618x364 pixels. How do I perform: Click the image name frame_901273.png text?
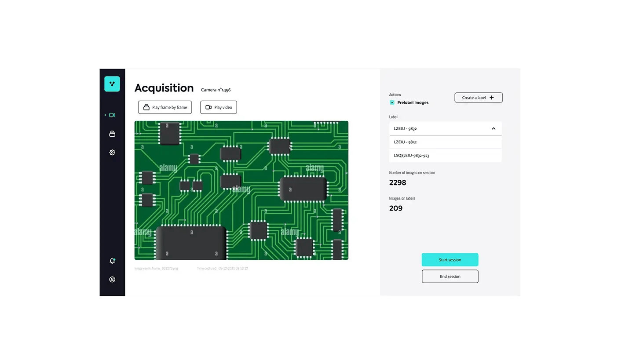click(x=156, y=268)
